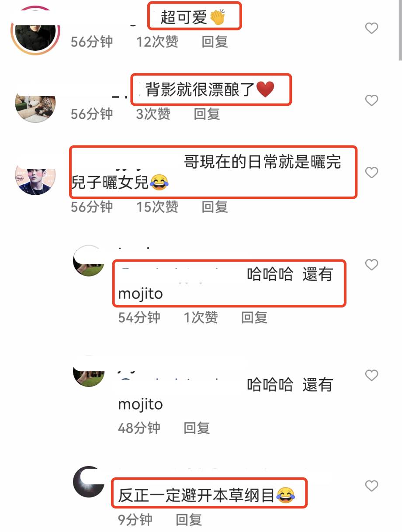This screenshot has width=402, height=532.
Task: Reply to the 超可爱 comment
Action: [215, 42]
